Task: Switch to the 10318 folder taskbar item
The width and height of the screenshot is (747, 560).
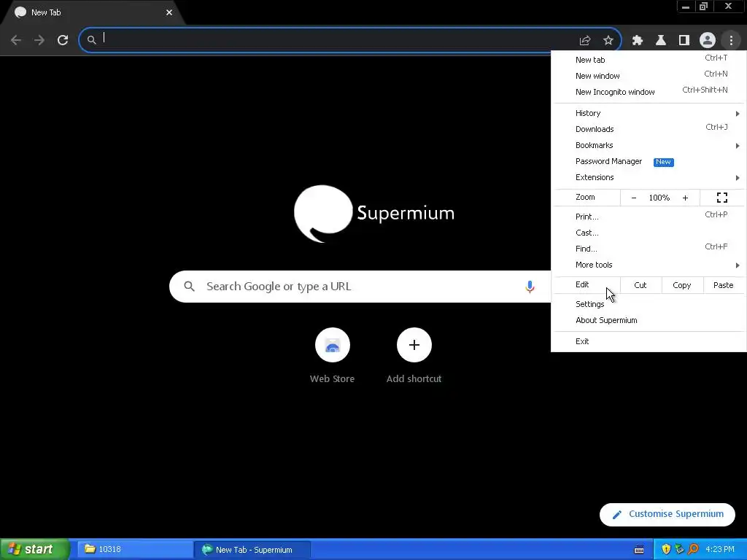Action: pyautogui.click(x=135, y=549)
